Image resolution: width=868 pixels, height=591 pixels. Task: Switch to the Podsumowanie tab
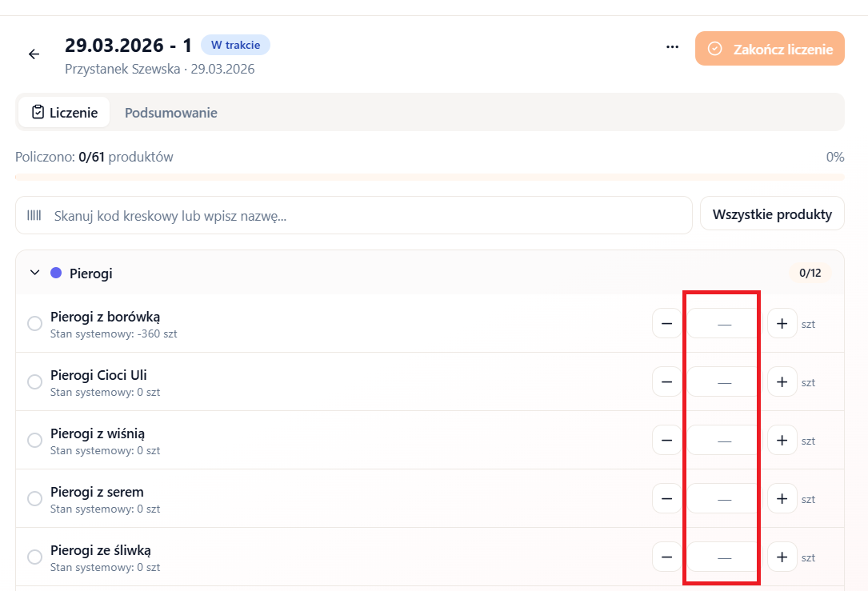pyautogui.click(x=170, y=112)
